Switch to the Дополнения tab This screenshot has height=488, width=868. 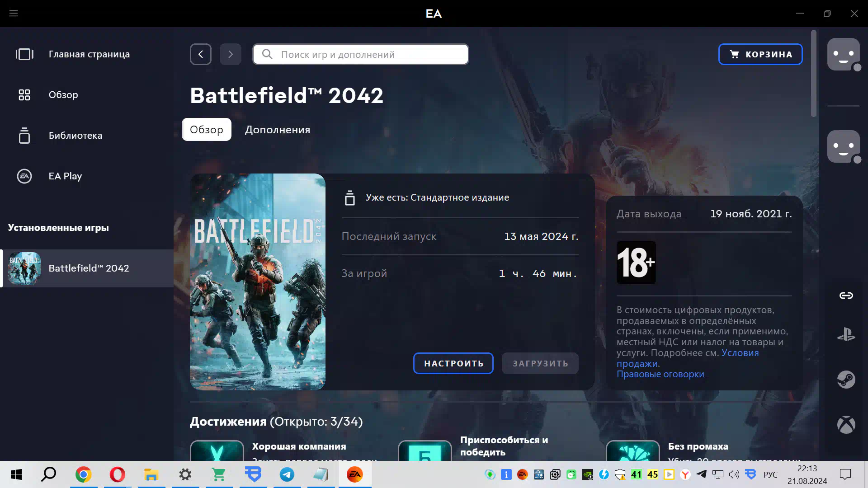click(x=278, y=130)
